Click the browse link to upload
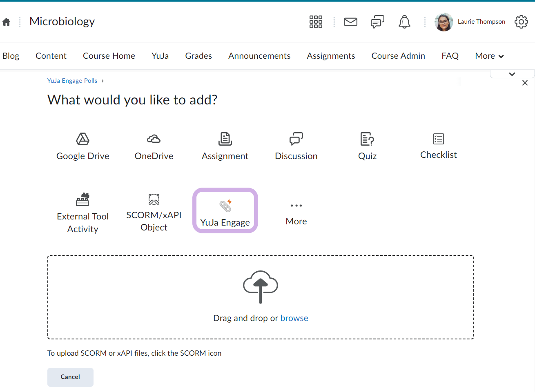Viewport: 535px width, 392px height. tap(294, 318)
